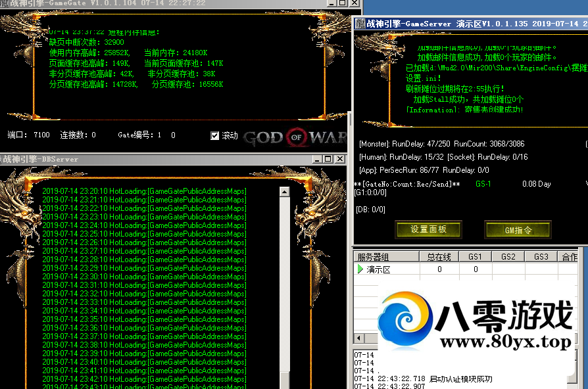Select the 服务器组 column header
This screenshot has width=588, height=389.
386,257
